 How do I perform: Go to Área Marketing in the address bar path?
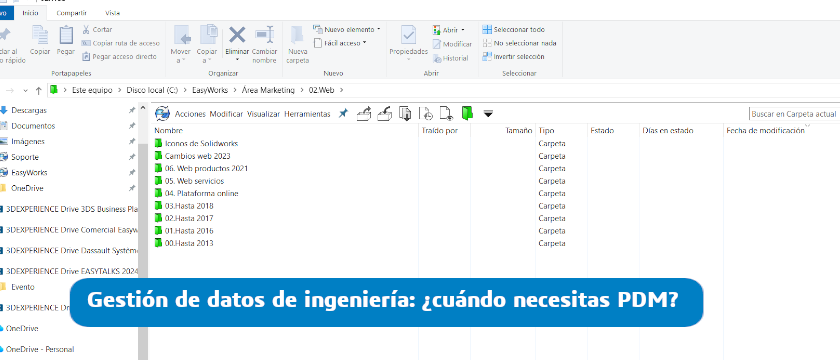[268, 91]
